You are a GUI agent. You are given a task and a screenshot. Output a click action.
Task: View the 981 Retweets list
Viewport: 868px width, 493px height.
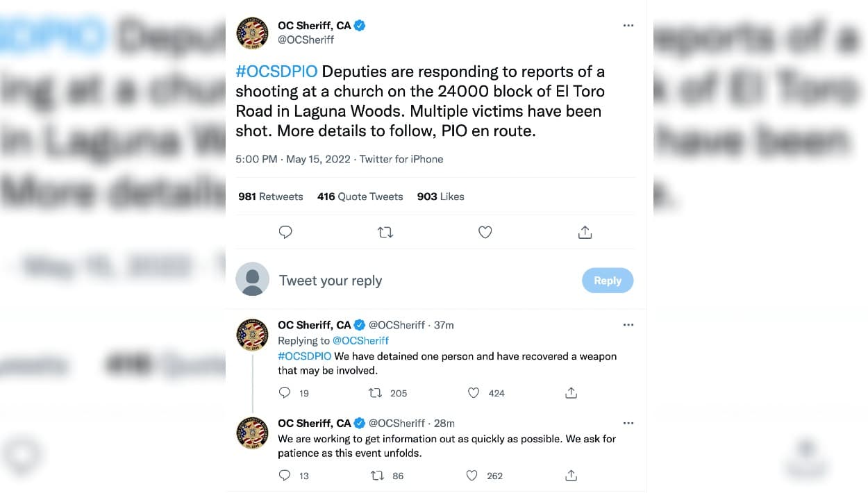click(271, 197)
